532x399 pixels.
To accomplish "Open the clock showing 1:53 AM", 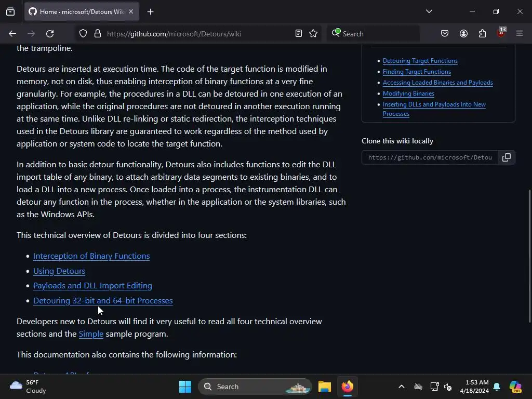I will (474, 387).
